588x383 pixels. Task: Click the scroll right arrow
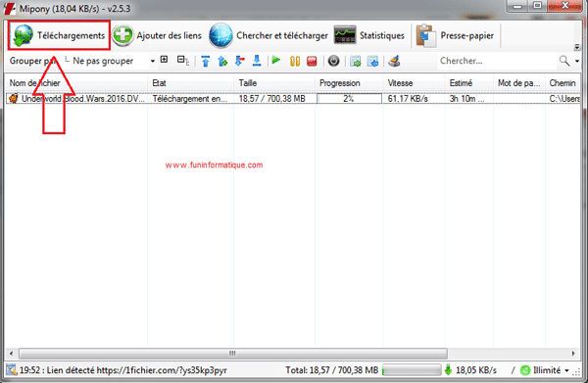point(573,354)
